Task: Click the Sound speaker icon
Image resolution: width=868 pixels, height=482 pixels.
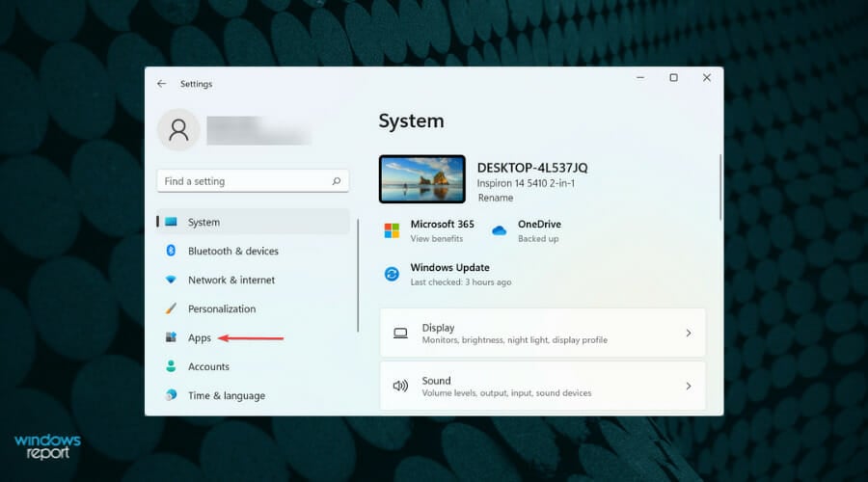Action: tap(400, 386)
